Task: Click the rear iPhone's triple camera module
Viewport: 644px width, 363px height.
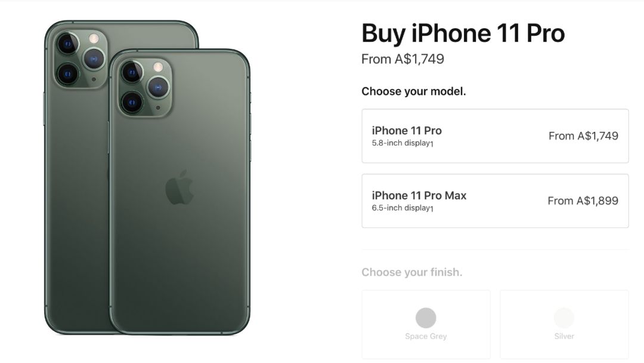Action: pos(80,59)
